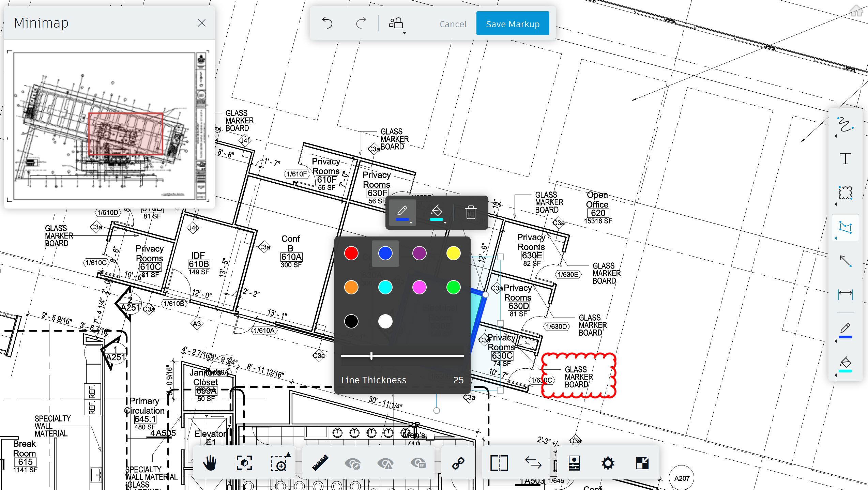This screenshot has width=868, height=490.
Task: Open the markup permissions lock menu
Action: click(397, 24)
